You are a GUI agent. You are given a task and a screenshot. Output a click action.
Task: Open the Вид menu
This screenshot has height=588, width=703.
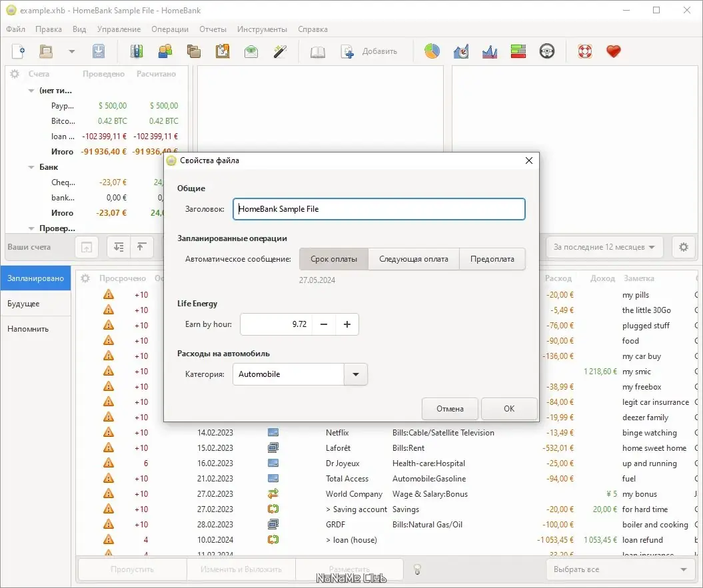[79, 29]
